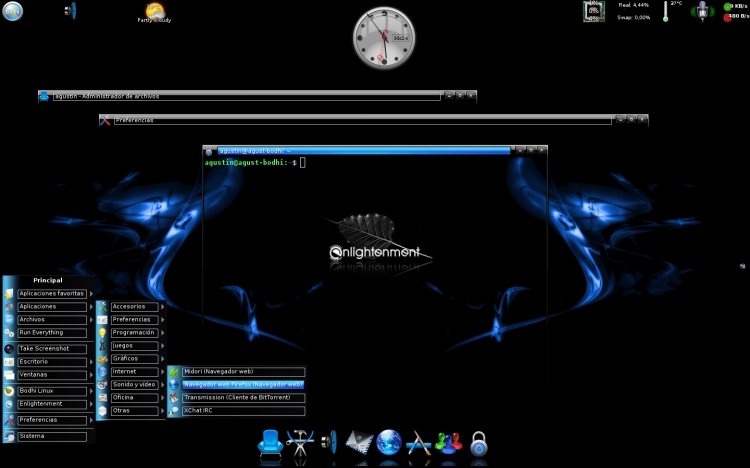Launch the blue armchair dock icon
Viewport: 750px width, 468px height.
click(x=270, y=443)
